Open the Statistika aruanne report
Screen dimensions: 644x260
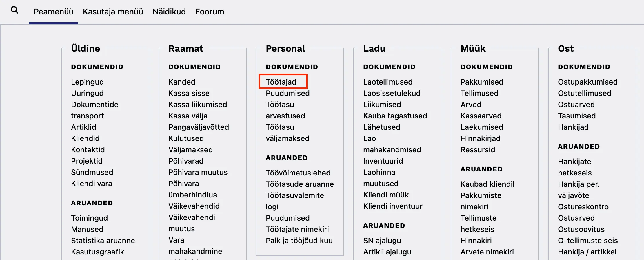point(103,241)
